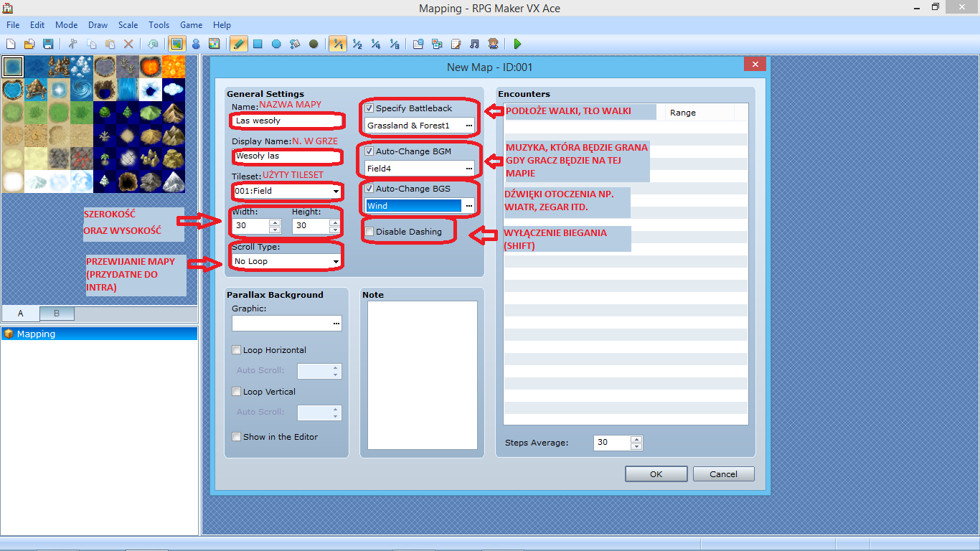980x551 pixels.
Task: Open the Help menu
Action: pyautogui.click(x=222, y=25)
